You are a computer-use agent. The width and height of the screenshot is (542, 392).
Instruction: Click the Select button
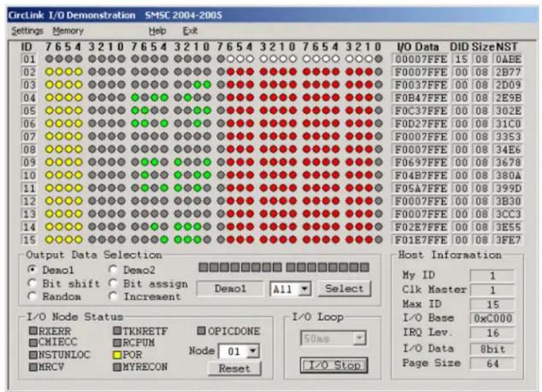coord(344,289)
